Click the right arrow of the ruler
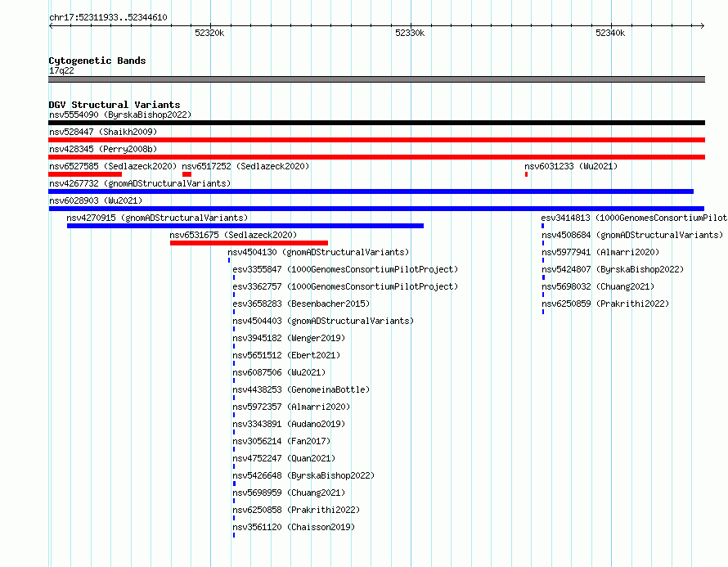This screenshot has height=567, width=728. pyautogui.click(x=703, y=26)
